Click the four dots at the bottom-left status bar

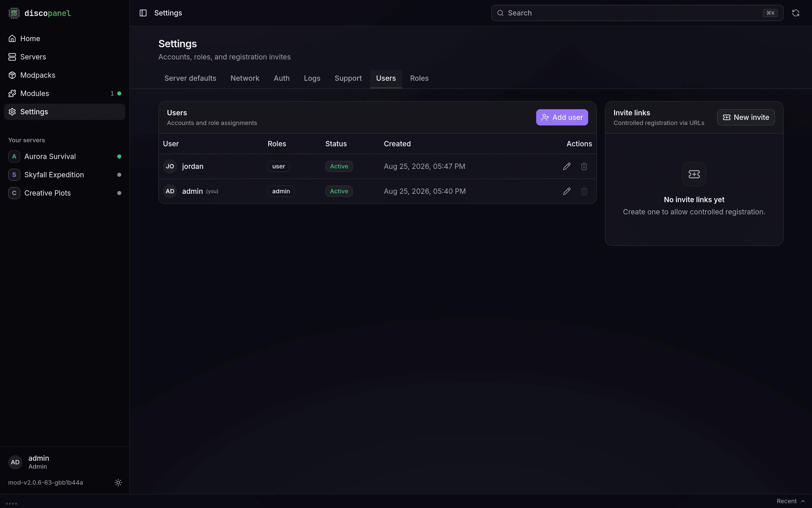[11, 503]
